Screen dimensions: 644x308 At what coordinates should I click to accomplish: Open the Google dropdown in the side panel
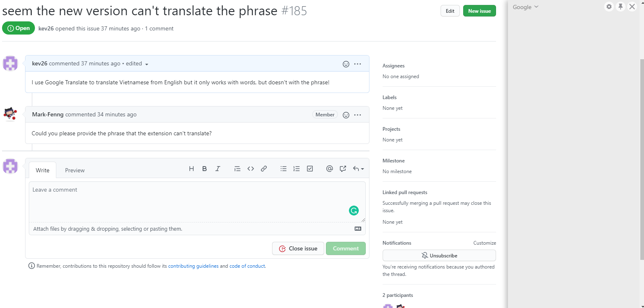(525, 7)
